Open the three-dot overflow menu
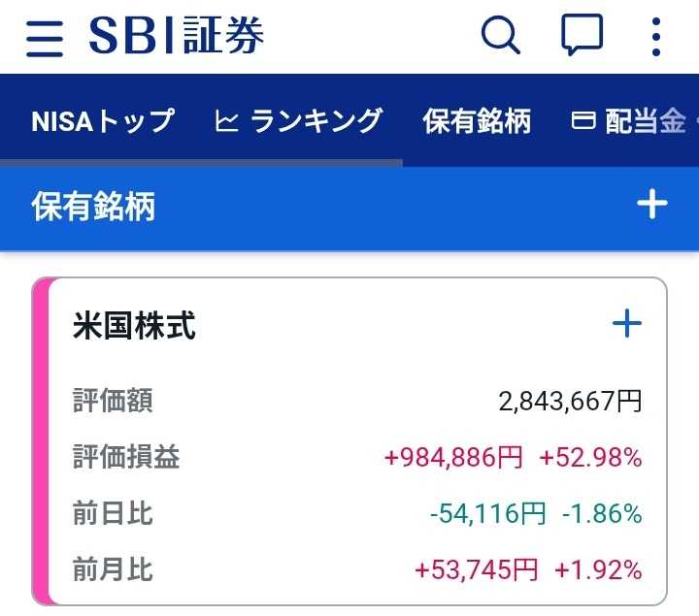Viewport: 699px width, 616px height. tap(656, 37)
